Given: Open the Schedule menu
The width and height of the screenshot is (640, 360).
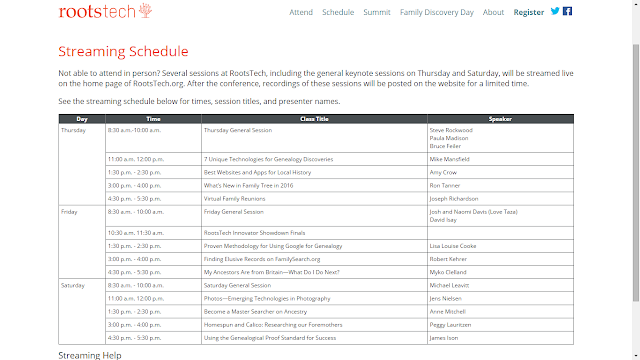Looking at the screenshot, I should coord(338,12).
